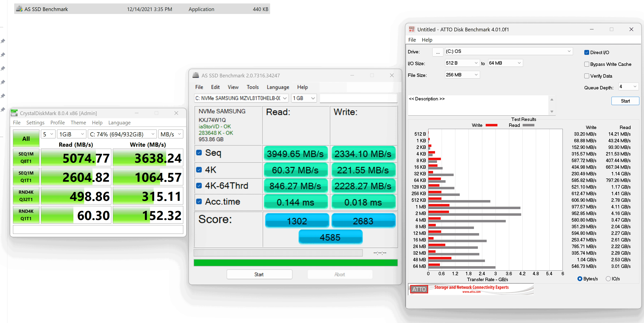Image resolution: width=644 pixels, height=323 pixels.
Task: Enable Bypass Write Cache in ATTO
Action: pyautogui.click(x=586, y=64)
